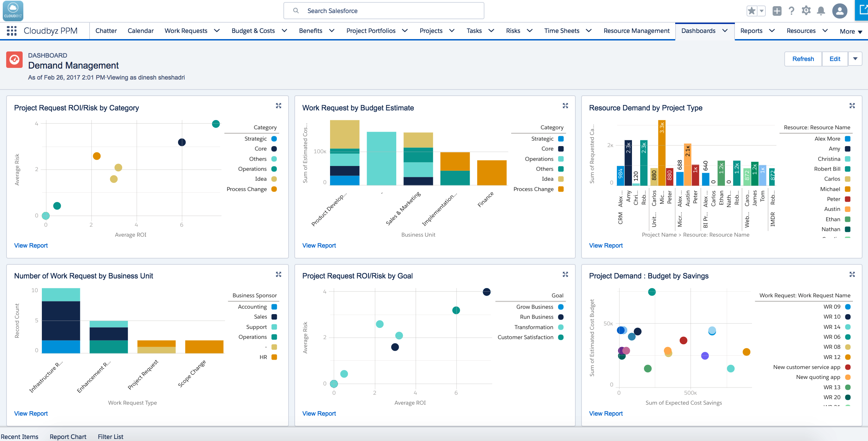Click the WR 09 legend color swatch
Viewport: 868px width, 441px height.
pos(848,307)
